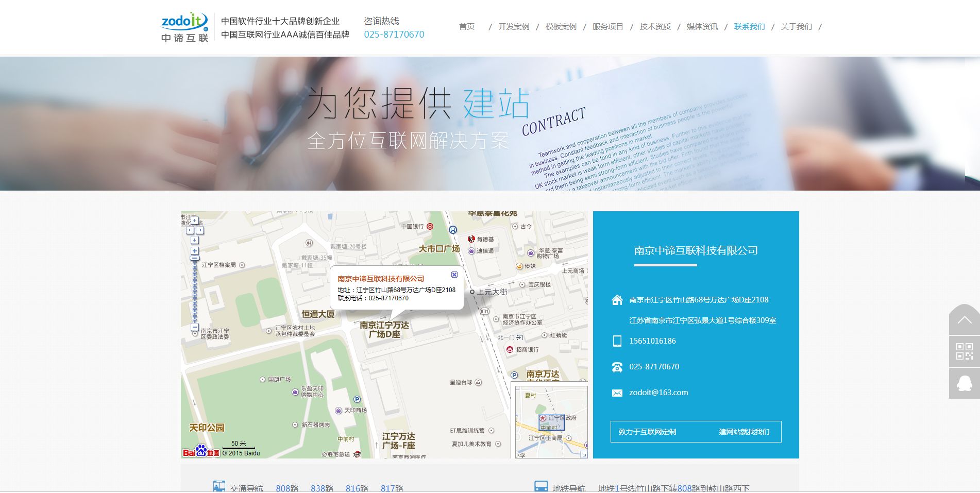This screenshot has height=493, width=980.
Task: Click the 天印公园 label on map
Action: [x=207, y=428]
